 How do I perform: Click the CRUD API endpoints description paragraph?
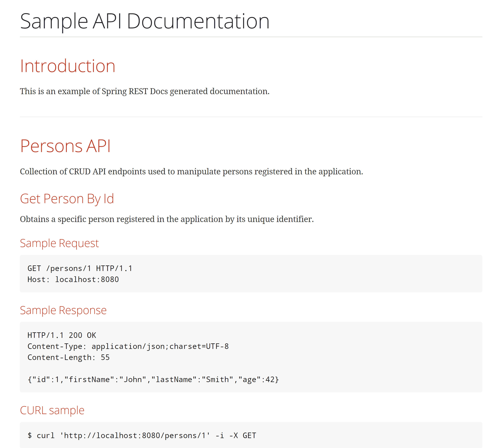click(x=191, y=172)
